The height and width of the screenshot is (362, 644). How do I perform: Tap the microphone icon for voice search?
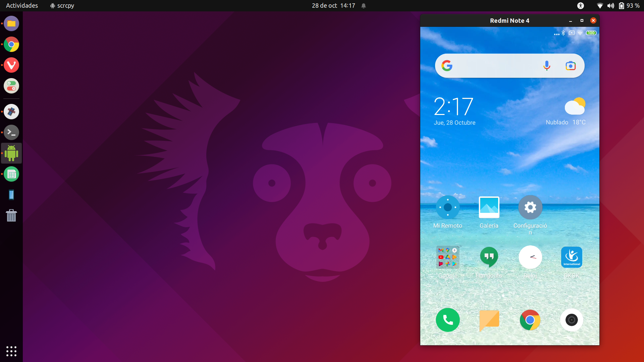pyautogui.click(x=546, y=65)
